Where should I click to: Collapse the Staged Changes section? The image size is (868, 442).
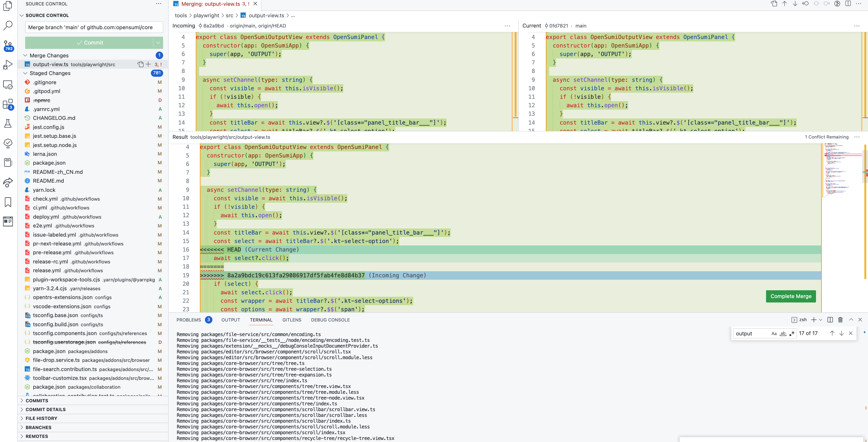point(25,73)
